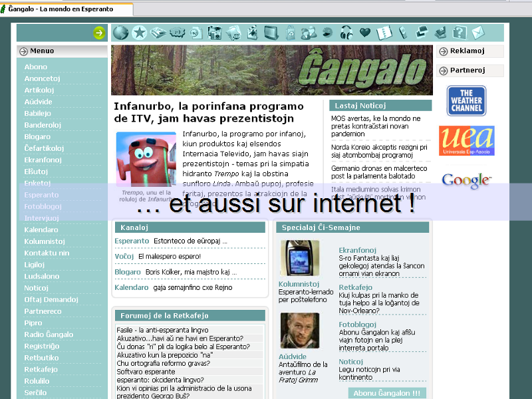
Task: Click the headphones audio icon
Action: (346, 33)
